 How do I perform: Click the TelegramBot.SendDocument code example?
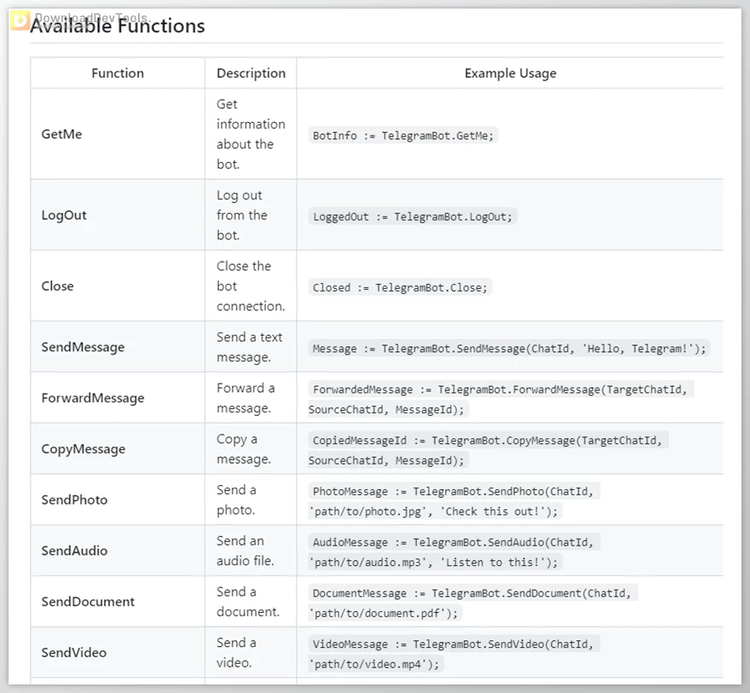pos(473,603)
